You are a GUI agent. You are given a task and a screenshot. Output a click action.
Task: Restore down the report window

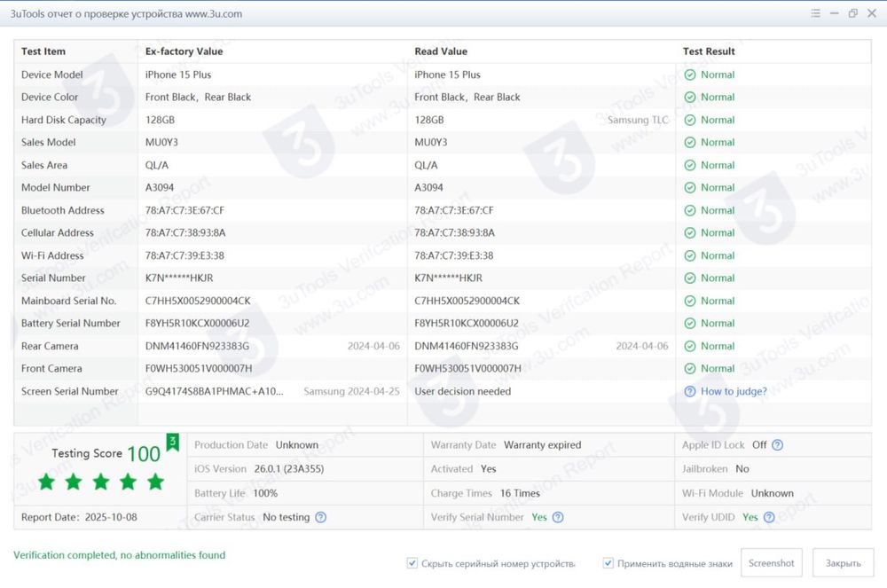click(853, 13)
